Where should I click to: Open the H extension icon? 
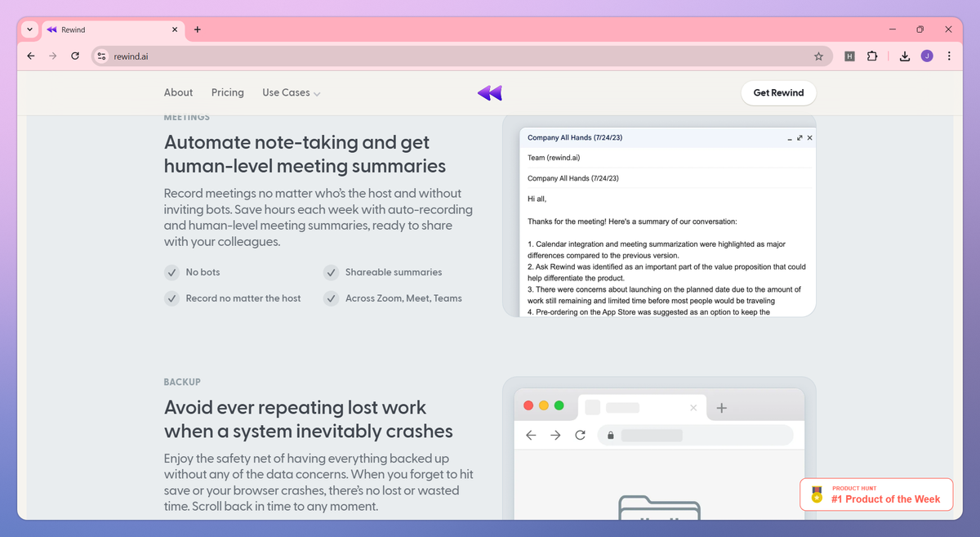[849, 56]
